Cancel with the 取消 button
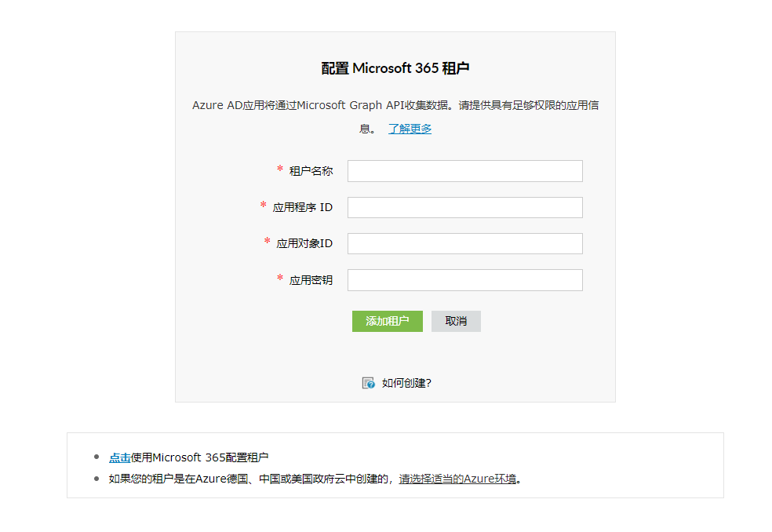Image resolution: width=772 pixels, height=532 pixels. [x=456, y=321]
